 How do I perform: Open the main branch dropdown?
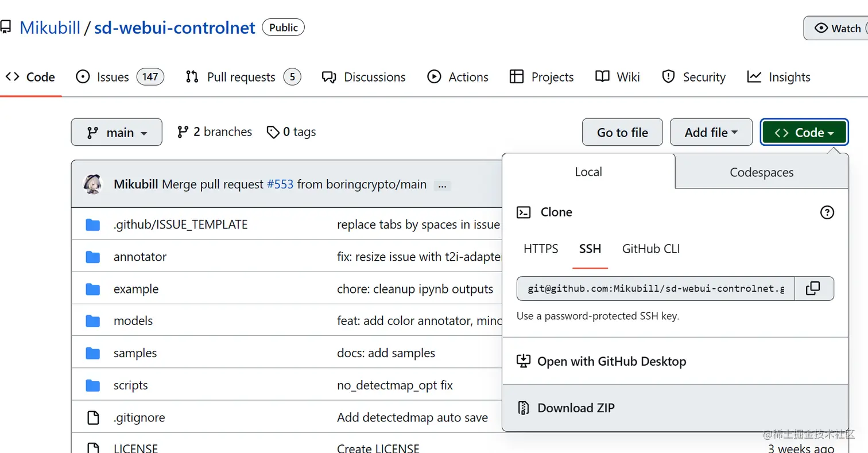tap(117, 133)
